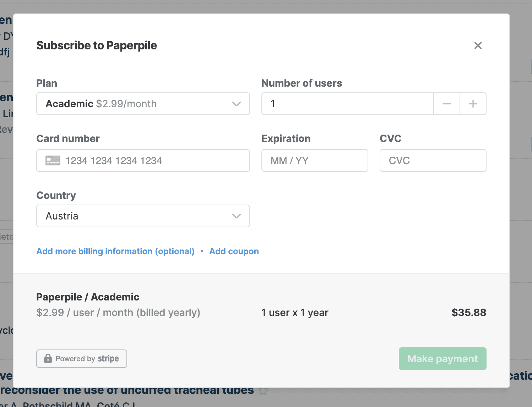The image size is (532, 407).
Task: Click the lock icon in Stripe badge
Action: (x=48, y=359)
